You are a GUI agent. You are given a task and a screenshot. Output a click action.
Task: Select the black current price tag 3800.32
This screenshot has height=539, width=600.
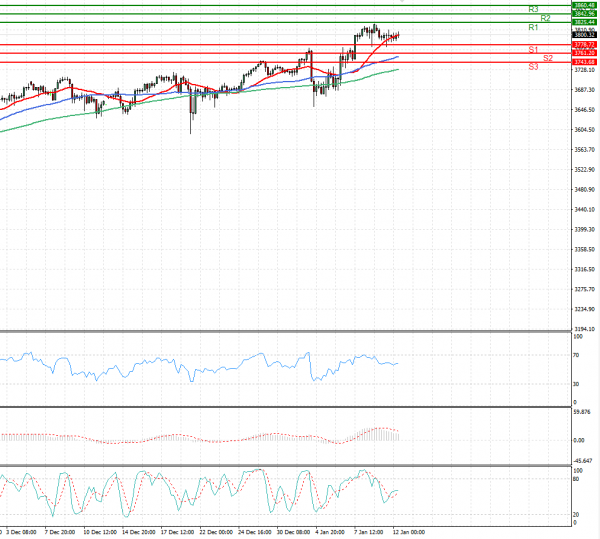pos(584,35)
